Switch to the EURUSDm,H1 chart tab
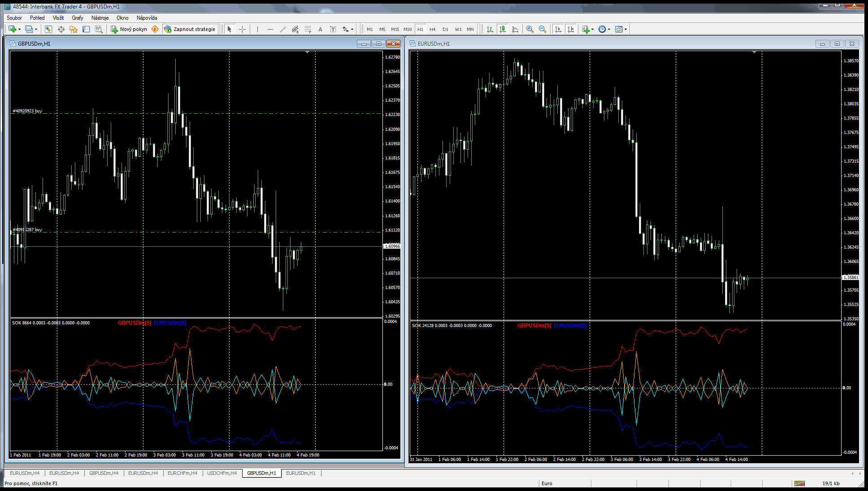 click(301, 473)
